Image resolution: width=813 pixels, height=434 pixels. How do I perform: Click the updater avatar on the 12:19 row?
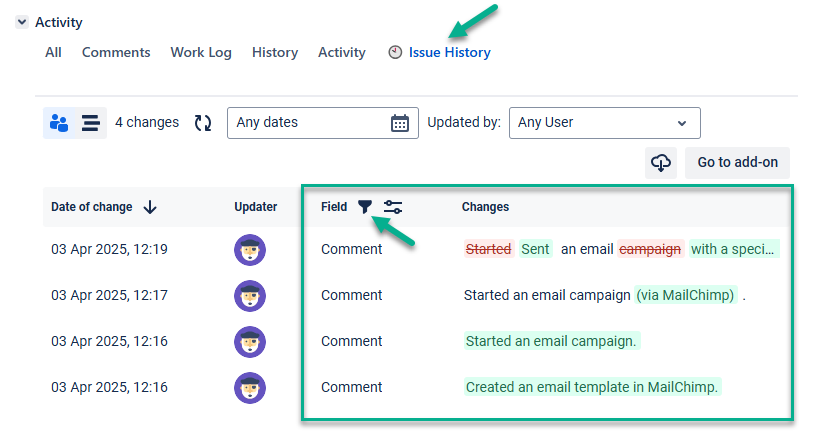tap(249, 250)
